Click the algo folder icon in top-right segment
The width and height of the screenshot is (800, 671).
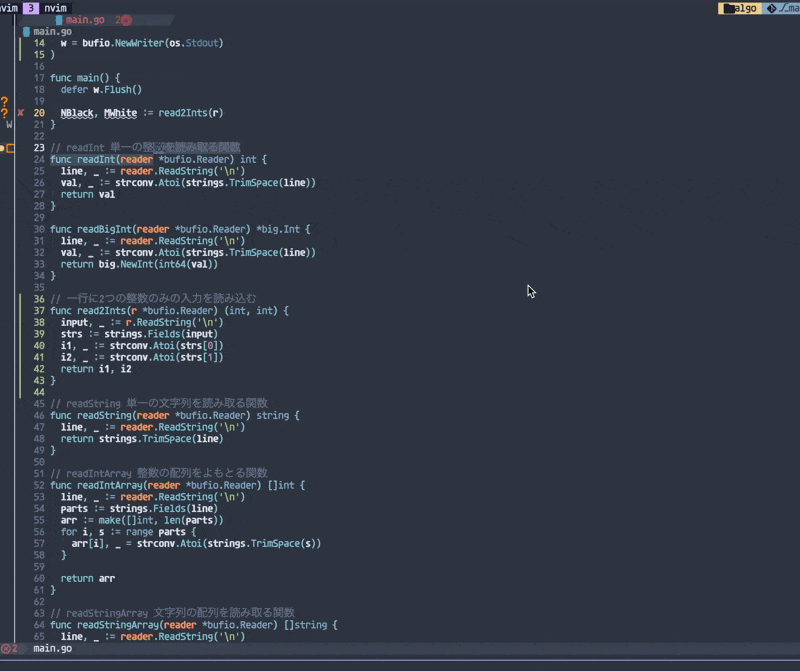click(x=729, y=8)
